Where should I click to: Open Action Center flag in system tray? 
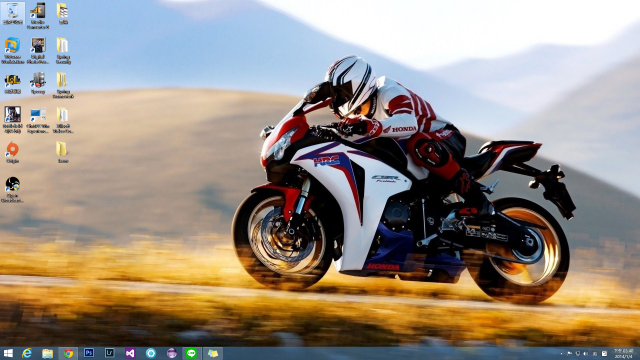click(569, 354)
